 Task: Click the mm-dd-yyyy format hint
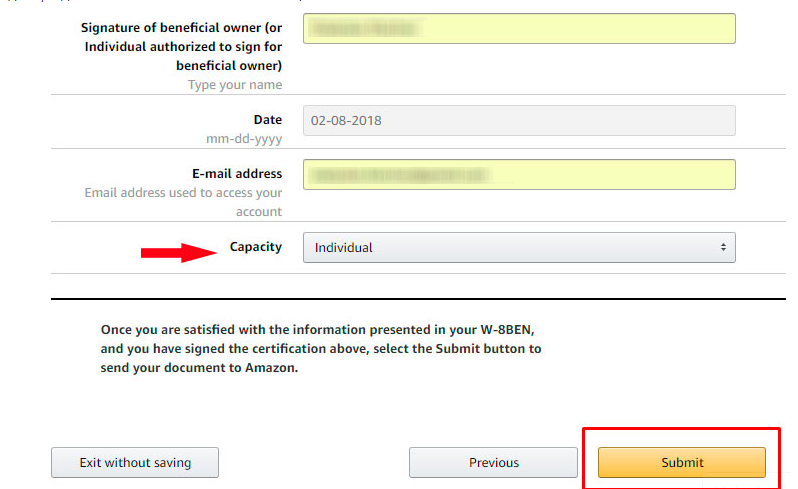[243, 140]
